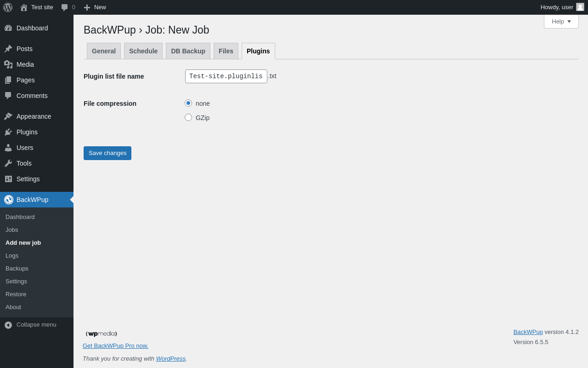The height and width of the screenshot is (368, 588).
Task: Open the BackWPup version link in footer
Action: 528,332
